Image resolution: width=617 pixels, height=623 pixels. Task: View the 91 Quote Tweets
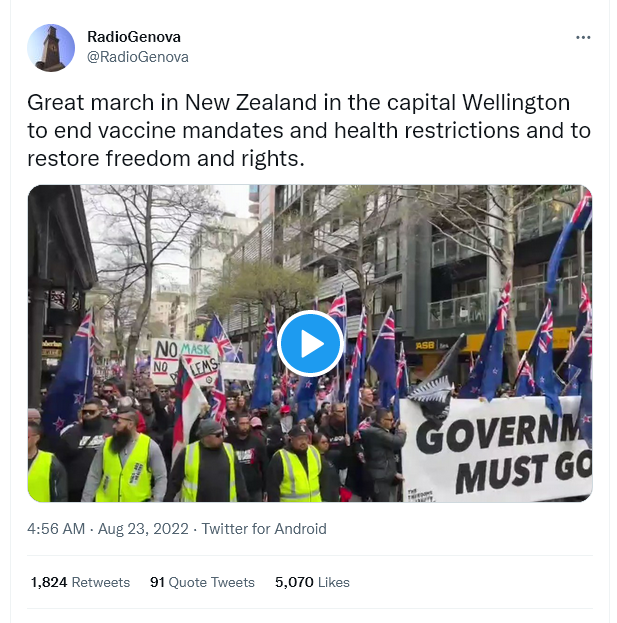click(202, 582)
